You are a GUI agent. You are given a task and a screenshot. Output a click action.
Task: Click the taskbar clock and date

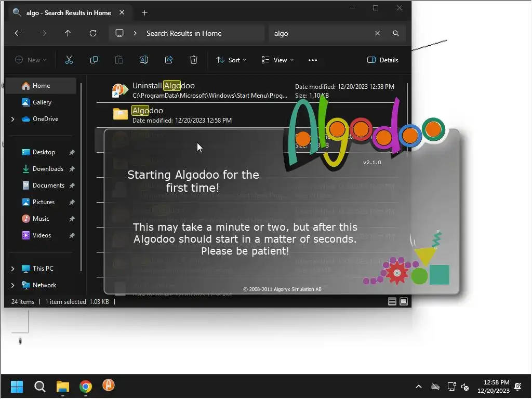click(x=494, y=387)
